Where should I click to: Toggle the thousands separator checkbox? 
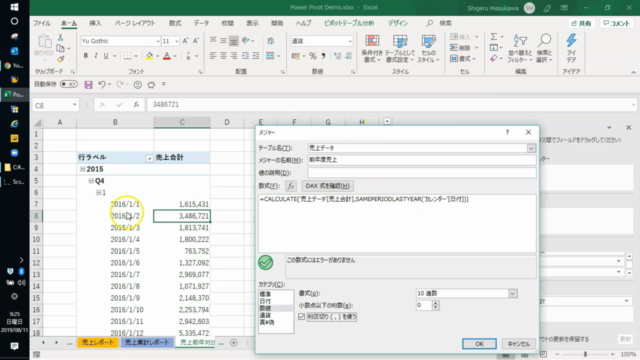pyautogui.click(x=302, y=317)
